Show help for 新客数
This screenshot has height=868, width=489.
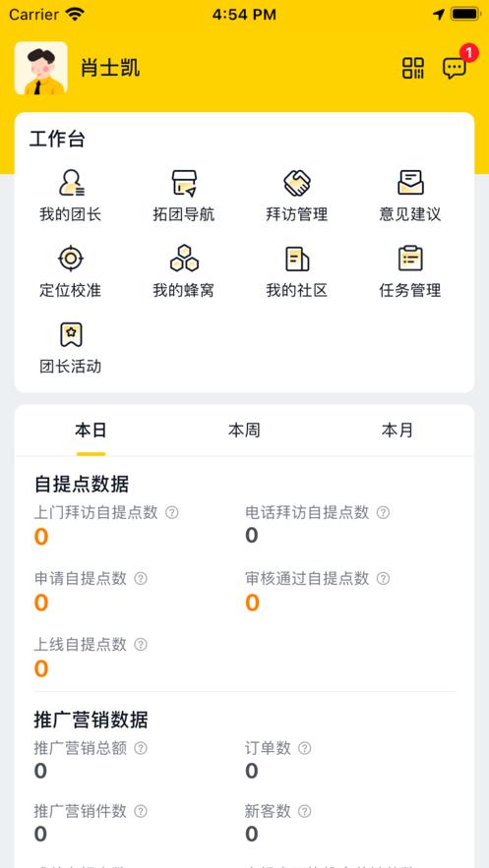coord(305,812)
